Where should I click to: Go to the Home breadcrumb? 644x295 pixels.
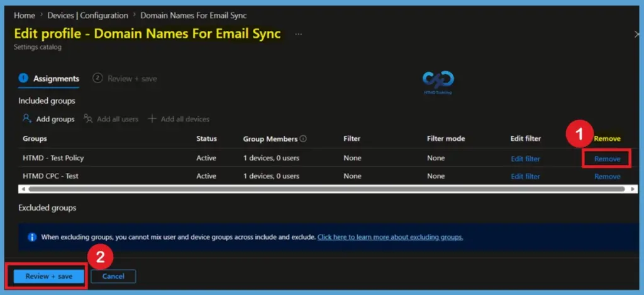(24, 16)
